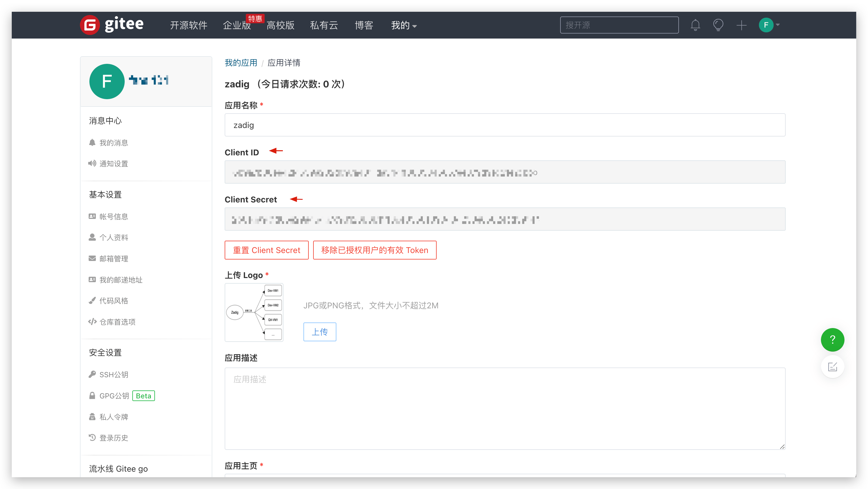Open 我的消息 via the bell icon
The height and width of the screenshot is (489, 868).
click(x=92, y=142)
